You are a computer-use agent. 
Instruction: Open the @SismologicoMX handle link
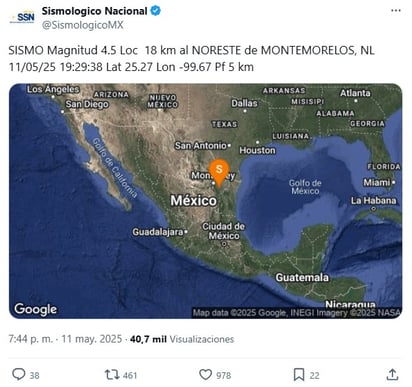click(83, 25)
